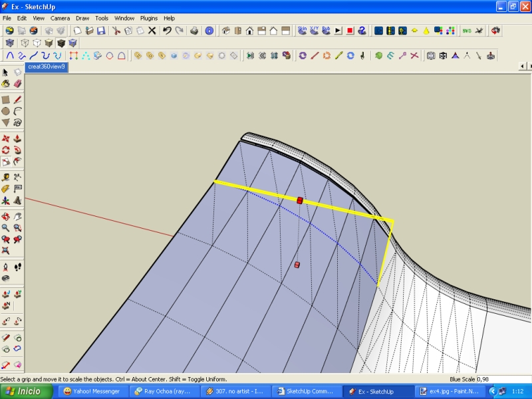Click the Inicio start button
532x399 pixels.
27,392
